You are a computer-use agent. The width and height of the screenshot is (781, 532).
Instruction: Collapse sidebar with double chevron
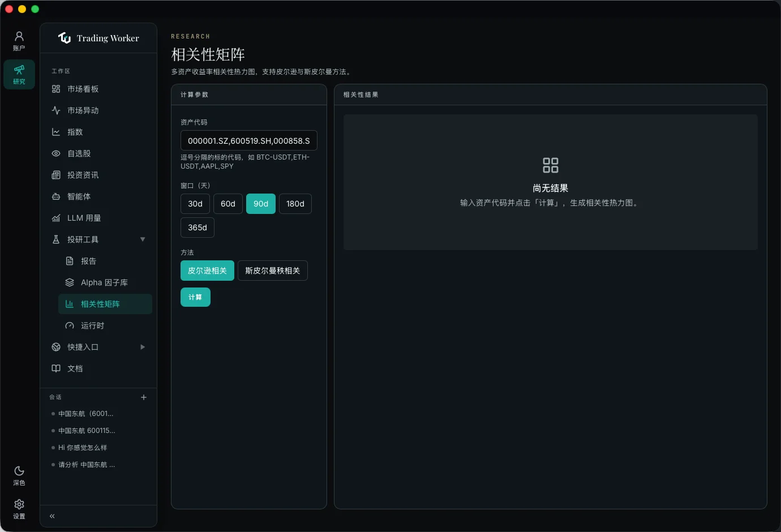pyautogui.click(x=52, y=516)
